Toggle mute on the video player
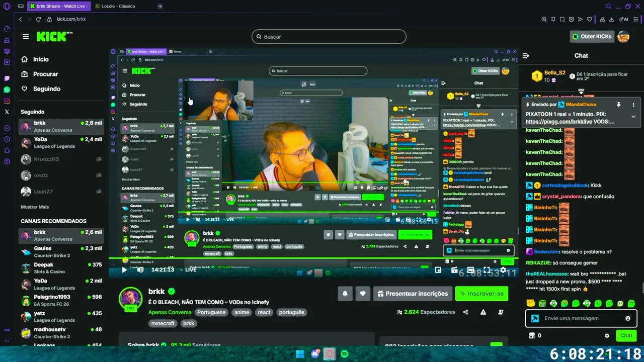The width and height of the screenshot is (644, 362). click(140, 269)
